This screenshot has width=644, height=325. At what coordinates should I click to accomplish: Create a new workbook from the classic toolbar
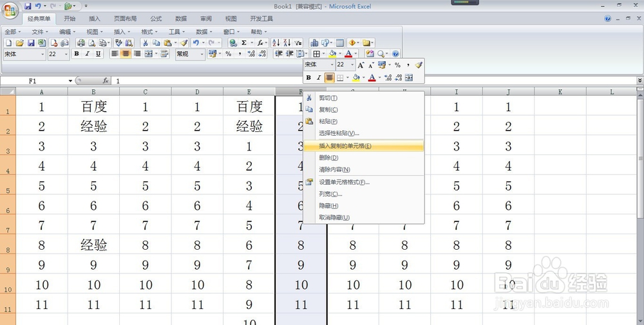[x=8, y=42]
